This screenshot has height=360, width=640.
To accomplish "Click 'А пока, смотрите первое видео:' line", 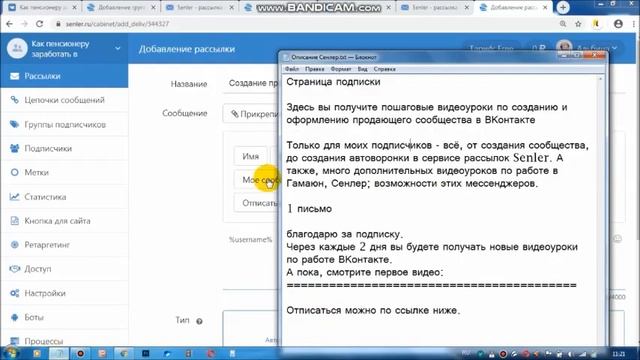I will click(x=364, y=272).
